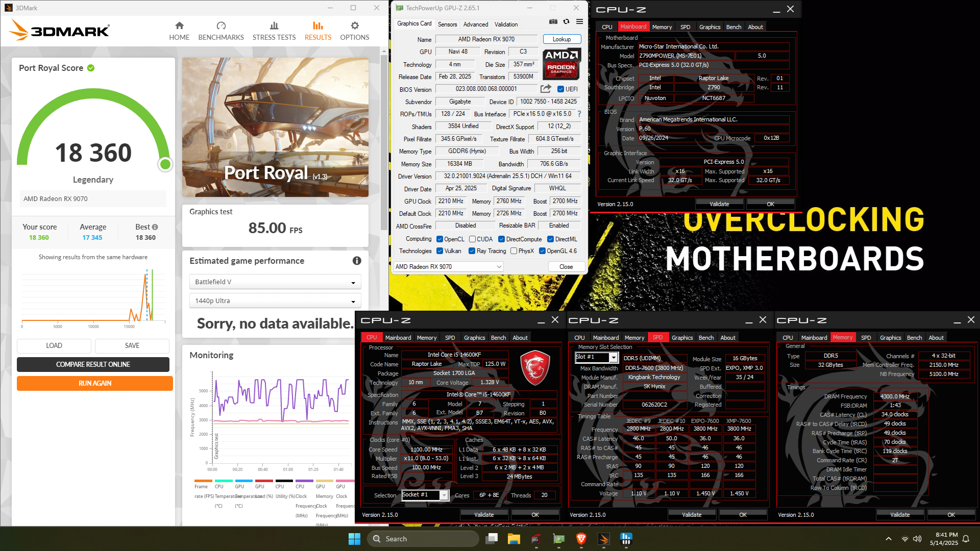The height and width of the screenshot is (551, 980).
Task: Click the teal CPU temperature legend swatch
Action: pyautogui.click(x=224, y=481)
